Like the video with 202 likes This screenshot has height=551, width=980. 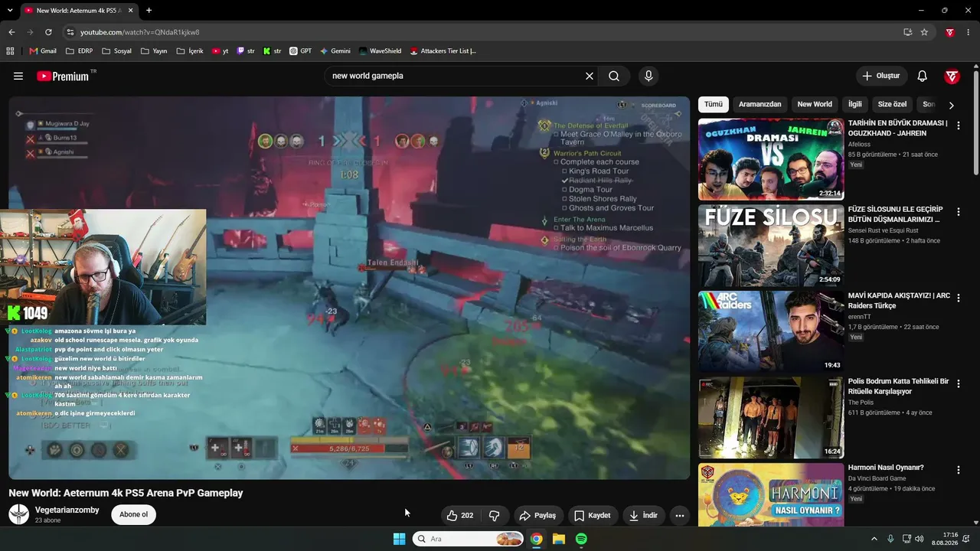click(x=460, y=516)
